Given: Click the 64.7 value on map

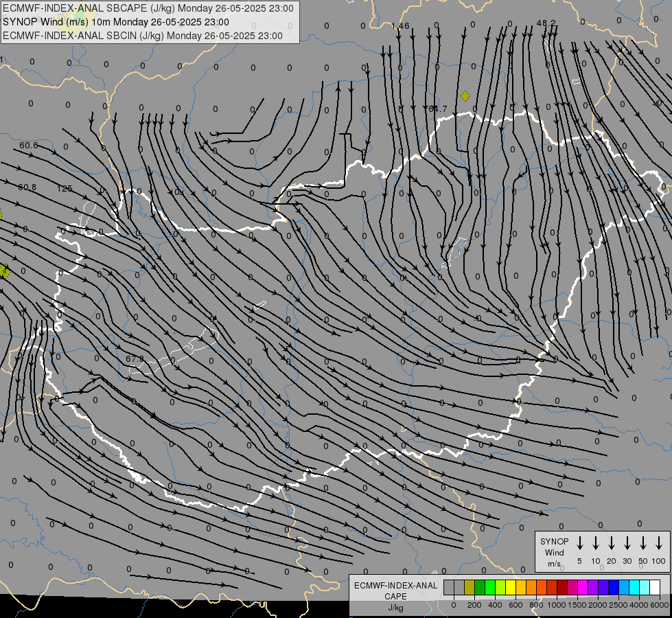Looking at the screenshot, I should pos(437,109).
